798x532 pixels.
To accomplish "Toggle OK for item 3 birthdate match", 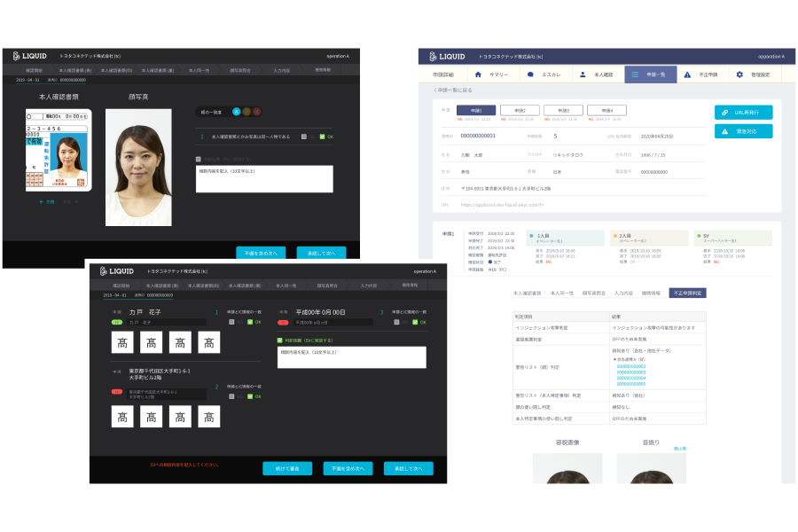I will tap(415, 322).
